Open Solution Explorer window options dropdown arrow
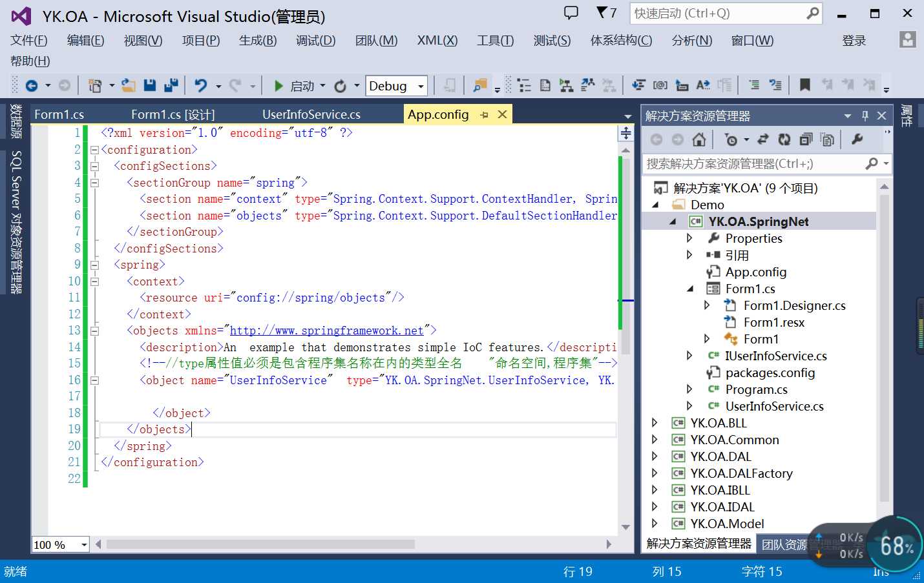 pos(848,116)
